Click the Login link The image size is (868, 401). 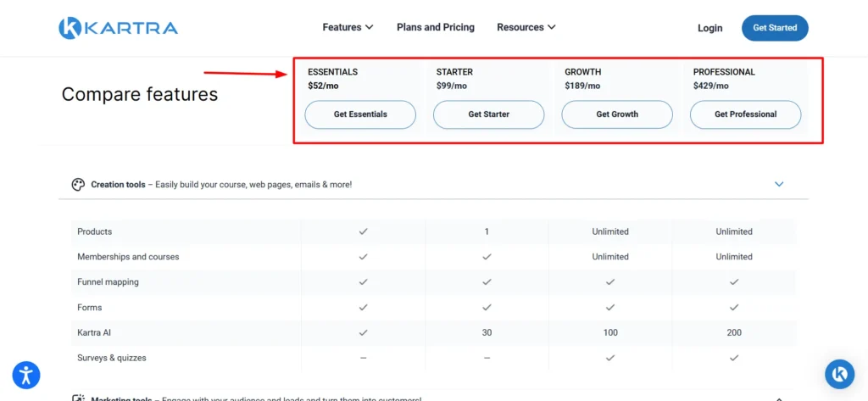tap(709, 28)
